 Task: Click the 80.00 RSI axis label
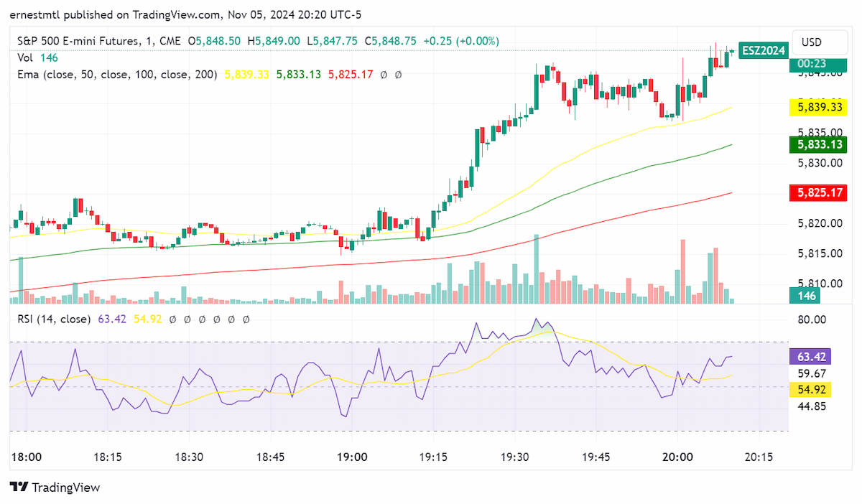[x=812, y=319]
